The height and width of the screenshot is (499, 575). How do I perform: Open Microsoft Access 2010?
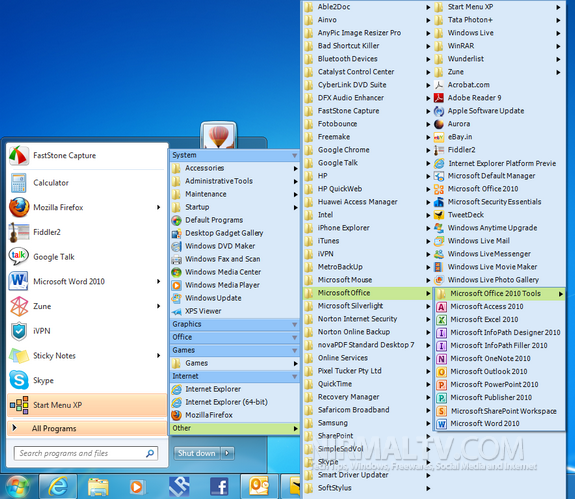coord(499,307)
